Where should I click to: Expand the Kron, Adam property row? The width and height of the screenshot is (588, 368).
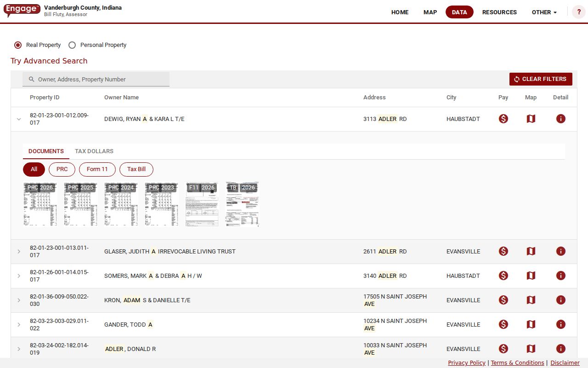point(19,300)
